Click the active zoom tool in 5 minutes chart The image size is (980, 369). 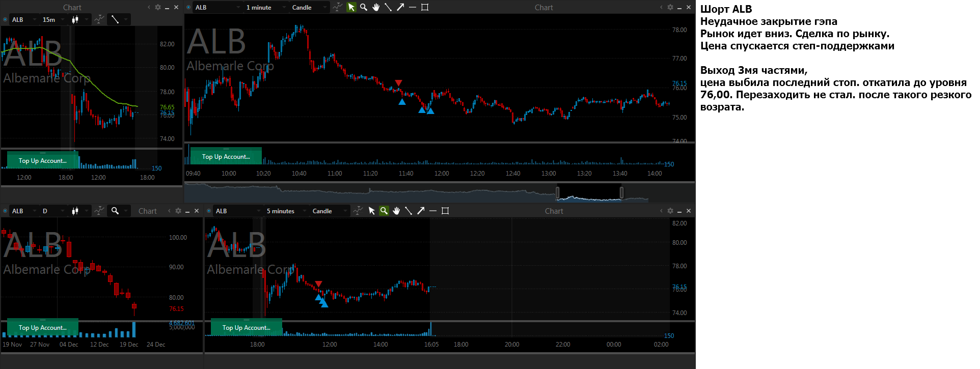click(x=384, y=211)
